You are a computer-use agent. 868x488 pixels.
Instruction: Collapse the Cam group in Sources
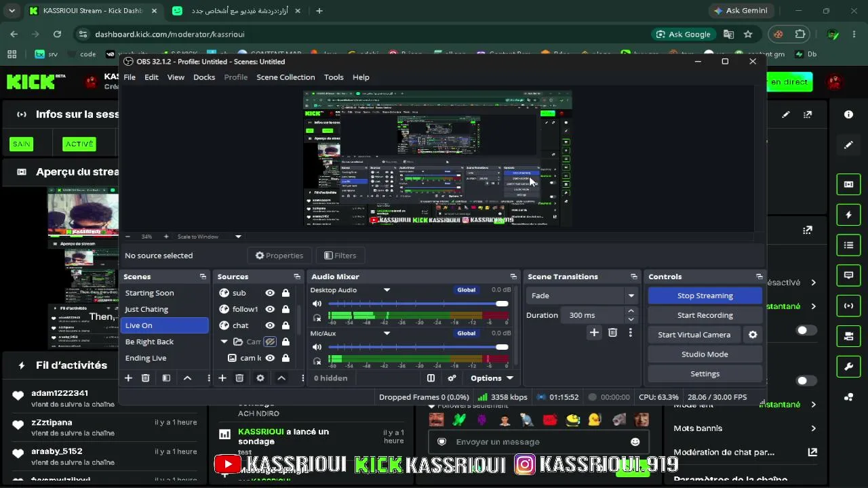[x=224, y=342]
